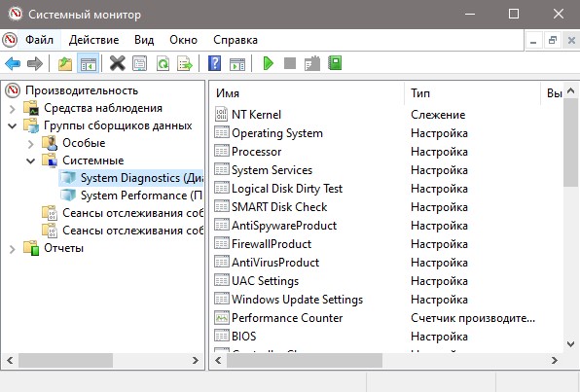
Task: Open the Действие menu
Action: (94, 40)
